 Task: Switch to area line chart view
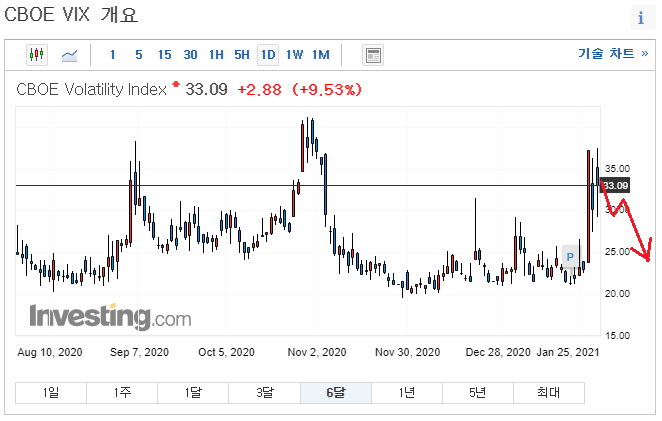tap(69, 55)
